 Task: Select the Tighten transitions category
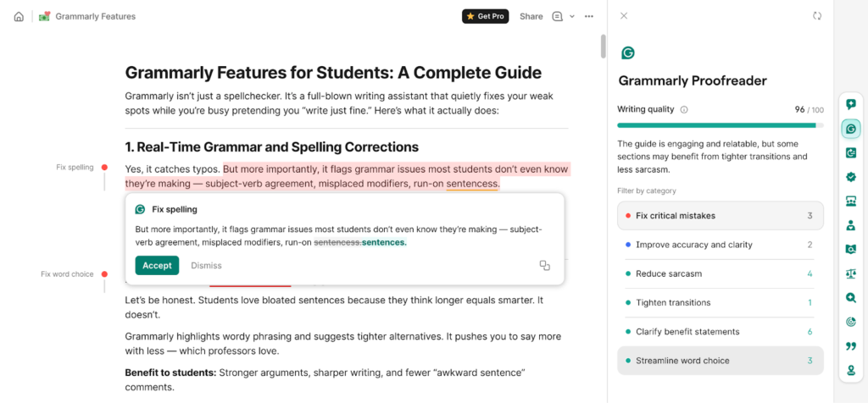coord(721,302)
